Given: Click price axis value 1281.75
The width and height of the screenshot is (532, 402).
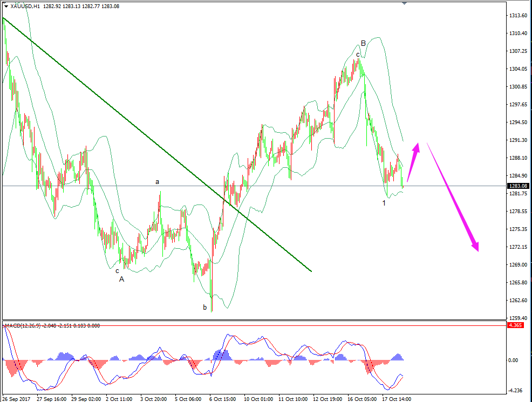Looking at the screenshot, I should pyautogui.click(x=518, y=194).
